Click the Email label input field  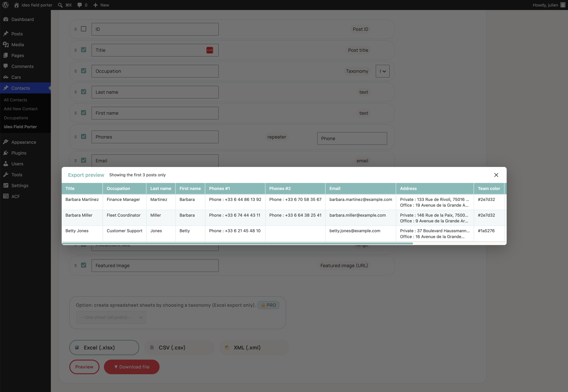pyautogui.click(x=155, y=161)
